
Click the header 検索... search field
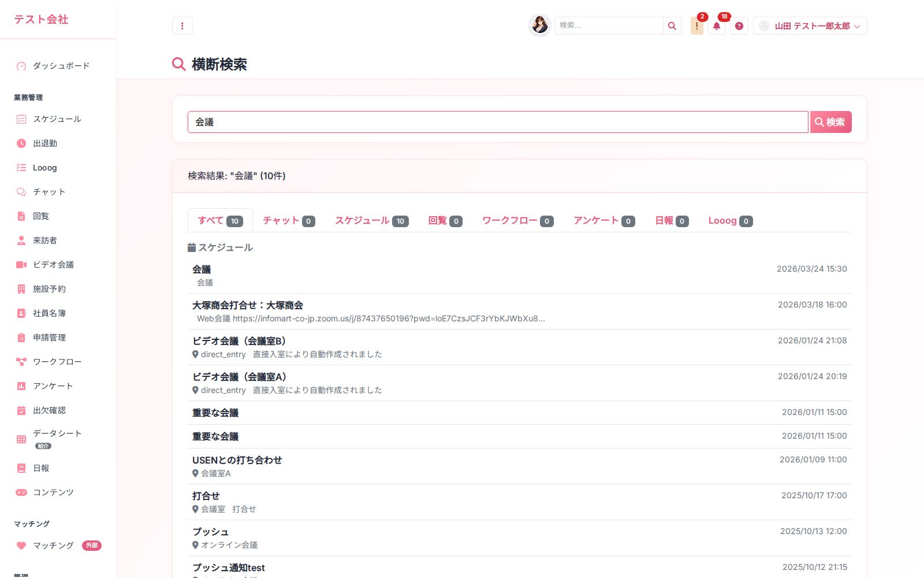(x=608, y=25)
